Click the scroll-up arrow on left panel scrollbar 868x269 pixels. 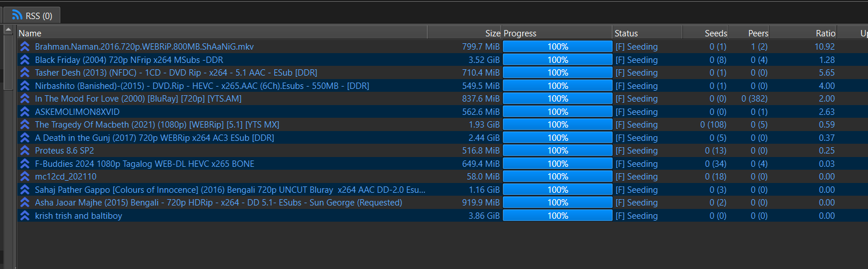click(8, 29)
